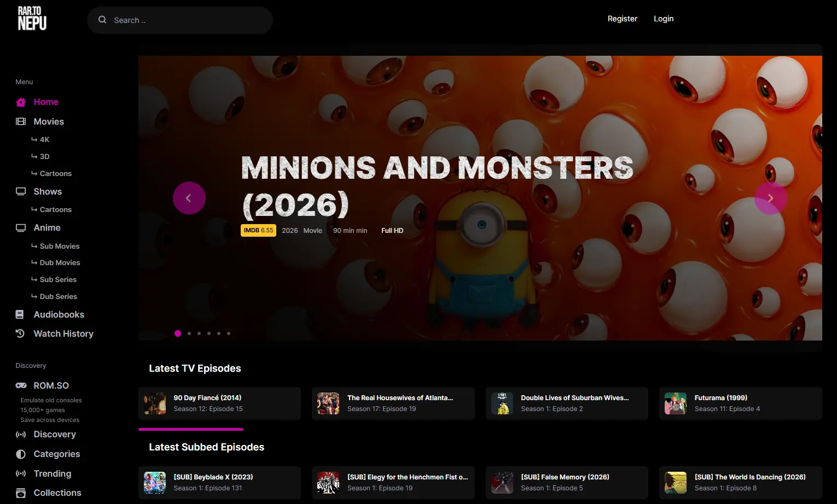The height and width of the screenshot is (504, 837).
Task: Click the Movies film strip icon
Action: (x=21, y=122)
